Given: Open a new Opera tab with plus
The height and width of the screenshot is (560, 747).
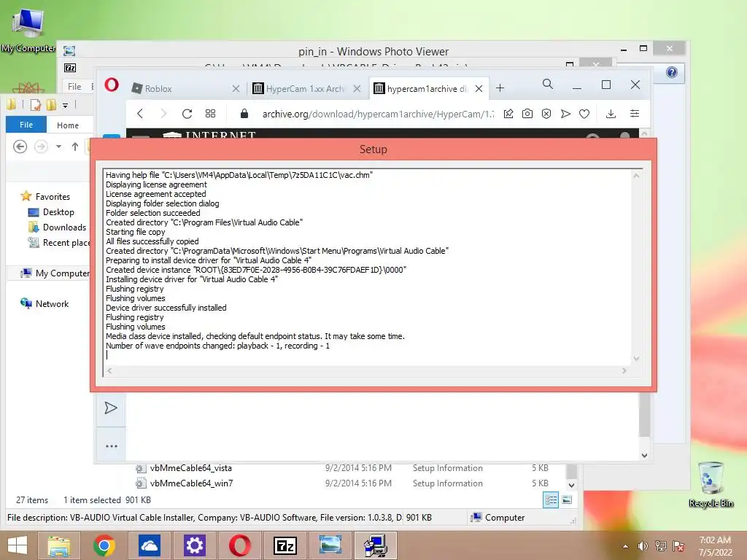Looking at the screenshot, I should [x=500, y=88].
